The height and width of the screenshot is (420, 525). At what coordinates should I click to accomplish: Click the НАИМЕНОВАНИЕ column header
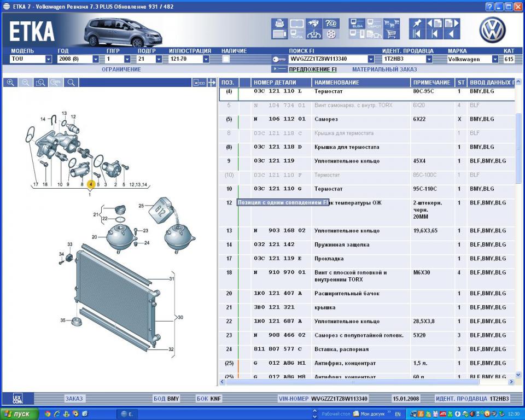point(361,83)
